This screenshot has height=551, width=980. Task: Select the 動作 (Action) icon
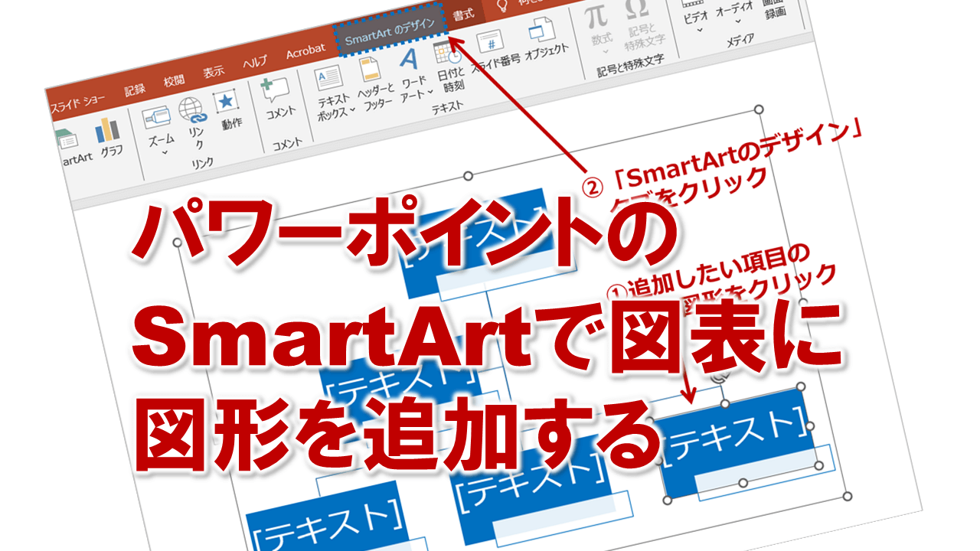pyautogui.click(x=226, y=101)
